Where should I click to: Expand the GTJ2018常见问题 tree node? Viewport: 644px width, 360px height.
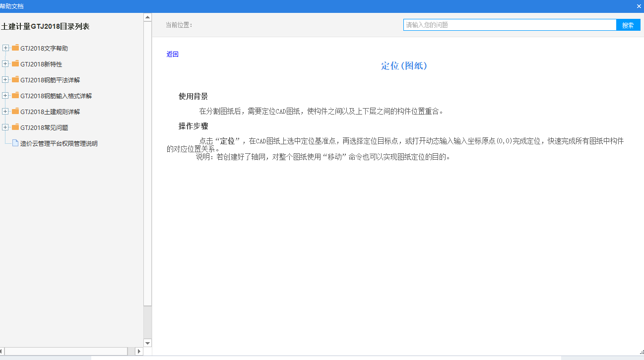(x=5, y=127)
